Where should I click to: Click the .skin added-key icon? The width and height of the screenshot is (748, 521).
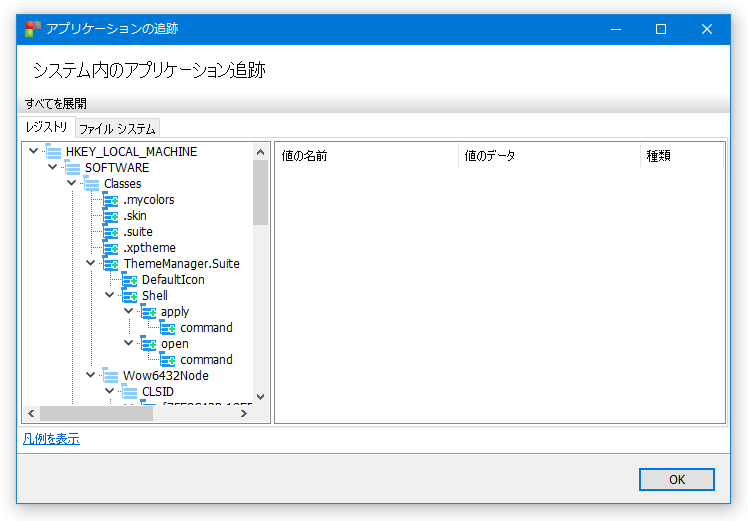111,216
